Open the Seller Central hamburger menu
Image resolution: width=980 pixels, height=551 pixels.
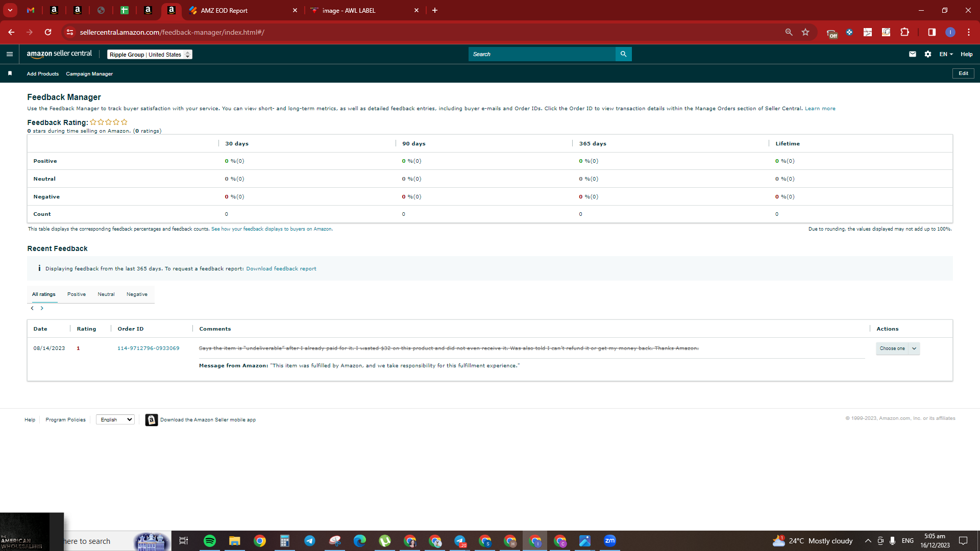click(9, 54)
